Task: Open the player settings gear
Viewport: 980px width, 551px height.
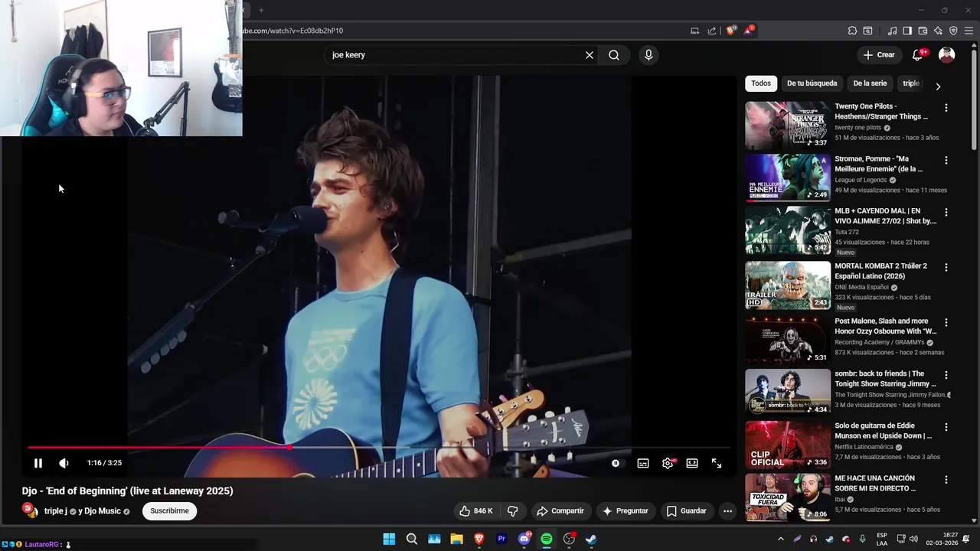Action: pyautogui.click(x=668, y=463)
